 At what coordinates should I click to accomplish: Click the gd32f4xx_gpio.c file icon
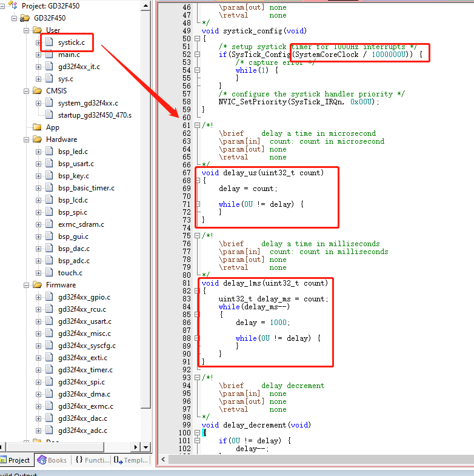coord(49,297)
